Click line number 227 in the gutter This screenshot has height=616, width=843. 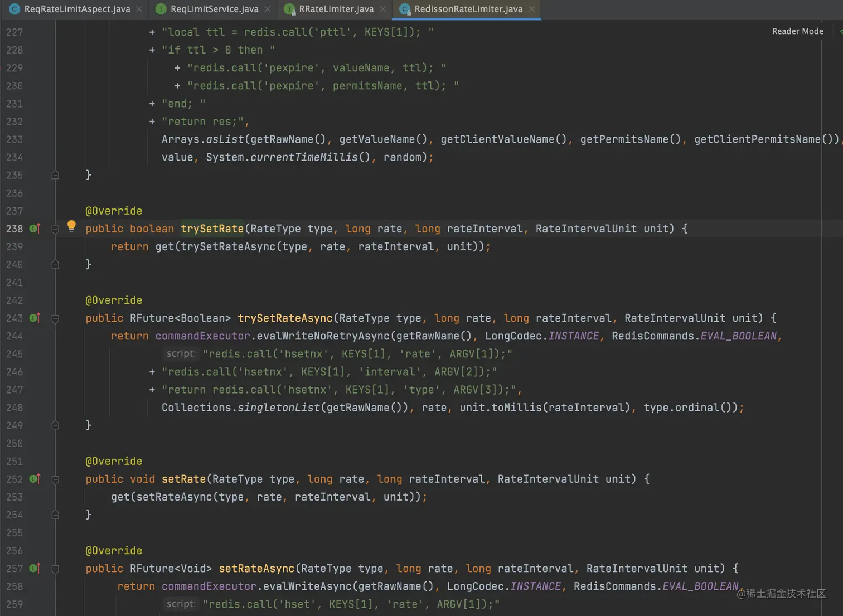click(14, 32)
